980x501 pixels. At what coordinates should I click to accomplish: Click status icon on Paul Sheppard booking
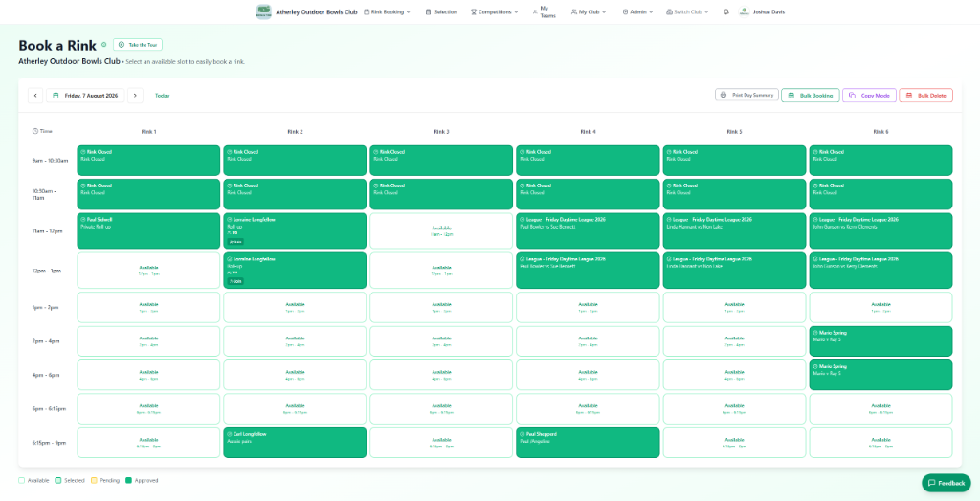(x=522, y=434)
